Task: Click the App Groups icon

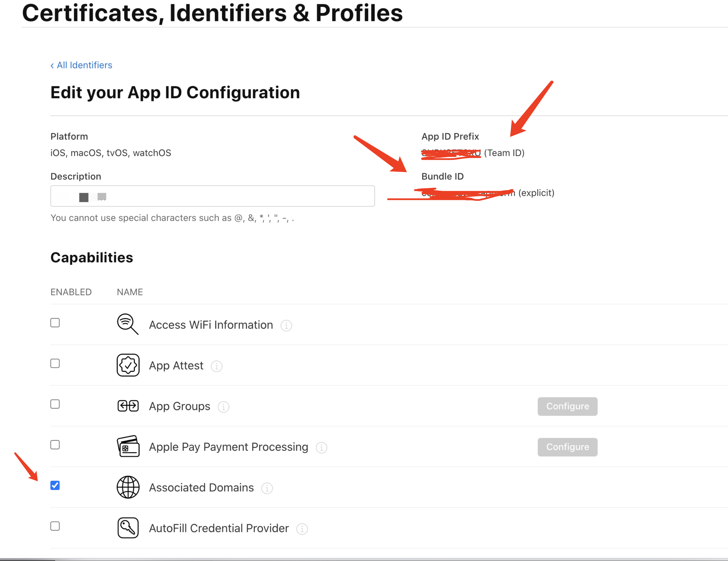Action: [128, 406]
